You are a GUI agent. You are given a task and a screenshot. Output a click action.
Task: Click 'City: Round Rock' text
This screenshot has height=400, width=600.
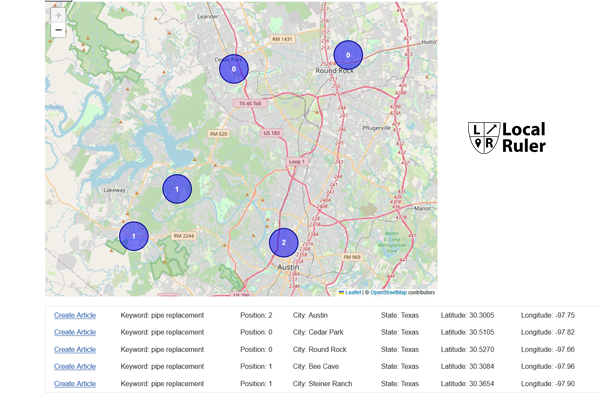coord(320,349)
